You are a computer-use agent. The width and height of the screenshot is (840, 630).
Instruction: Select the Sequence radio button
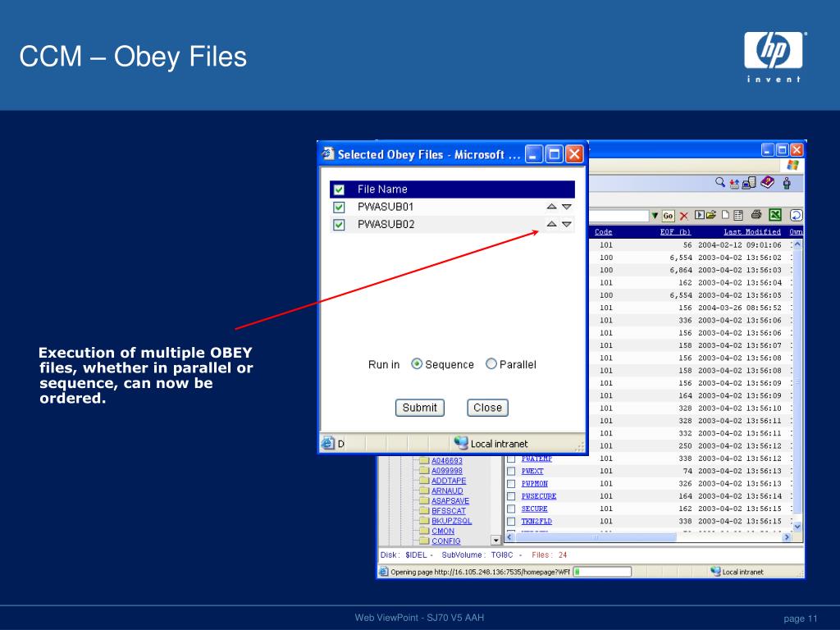click(x=416, y=363)
